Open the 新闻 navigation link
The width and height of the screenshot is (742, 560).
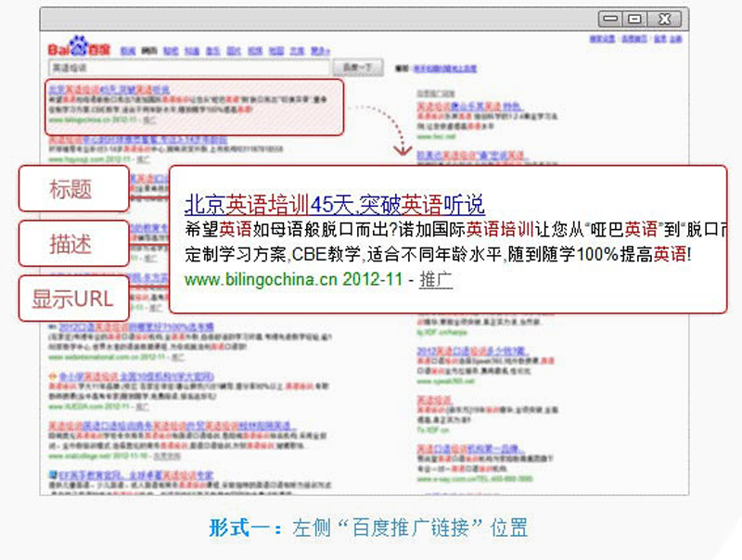(128, 51)
